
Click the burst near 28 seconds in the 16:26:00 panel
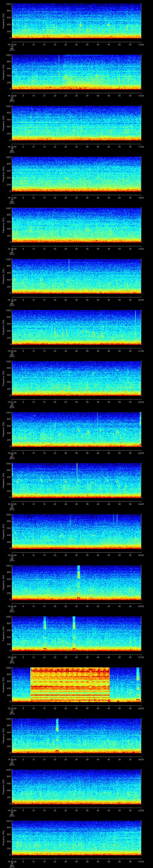point(74,633)
